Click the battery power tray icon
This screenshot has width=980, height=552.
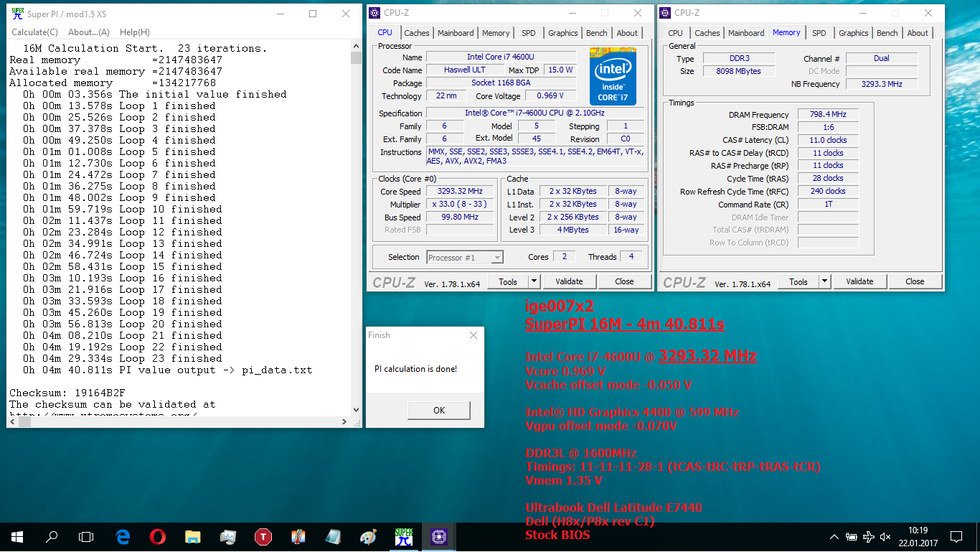pyautogui.click(x=852, y=537)
